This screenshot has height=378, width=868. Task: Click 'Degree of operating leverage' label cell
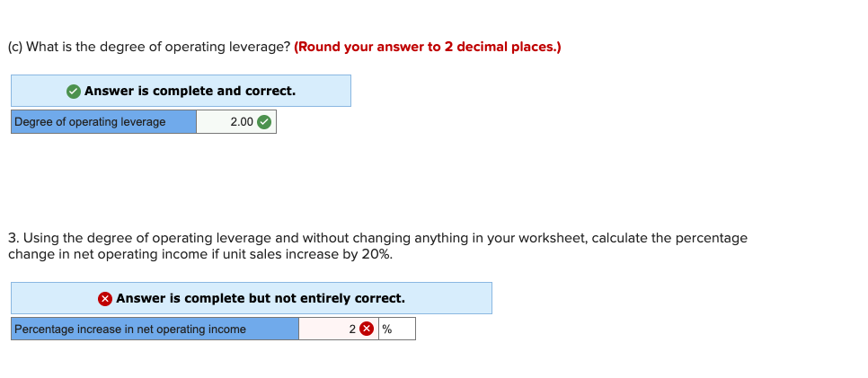point(103,122)
